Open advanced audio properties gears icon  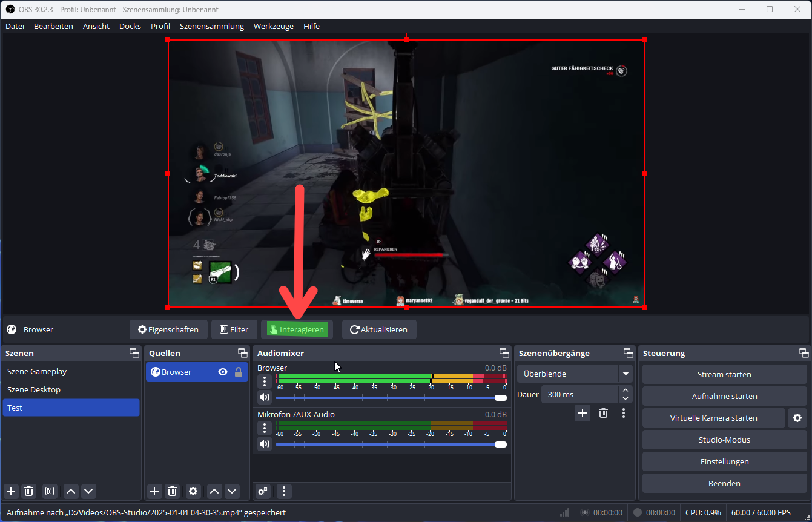[x=263, y=491]
